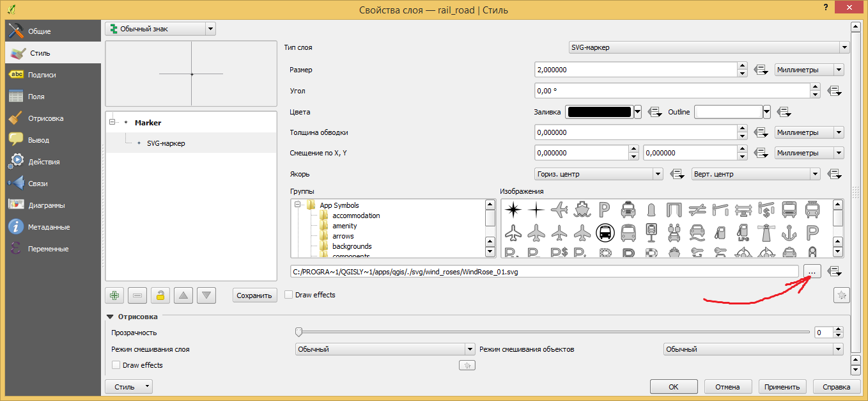Collapse the Отрисовка section triangle
The width and height of the screenshot is (868, 401).
click(110, 317)
